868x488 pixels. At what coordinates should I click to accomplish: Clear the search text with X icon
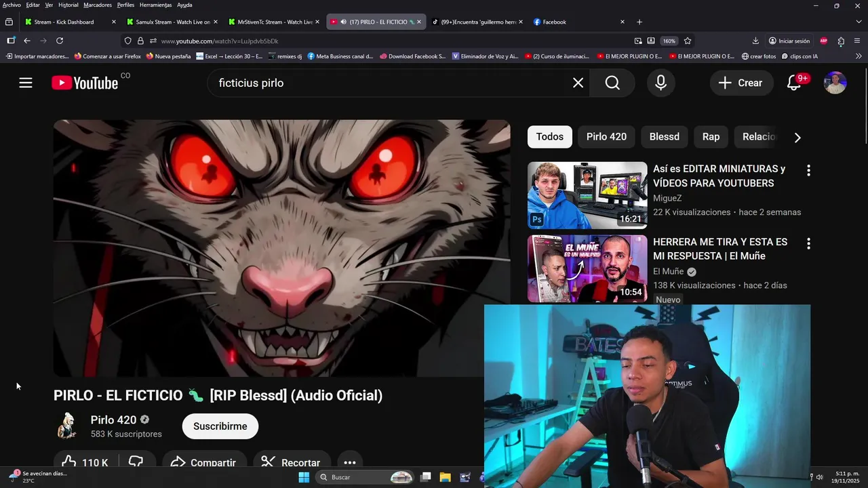pyautogui.click(x=578, y=83)
